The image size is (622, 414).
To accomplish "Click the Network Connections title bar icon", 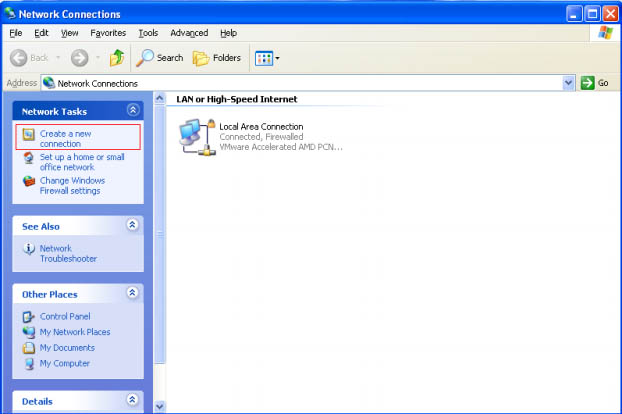I will click(10, 13).
